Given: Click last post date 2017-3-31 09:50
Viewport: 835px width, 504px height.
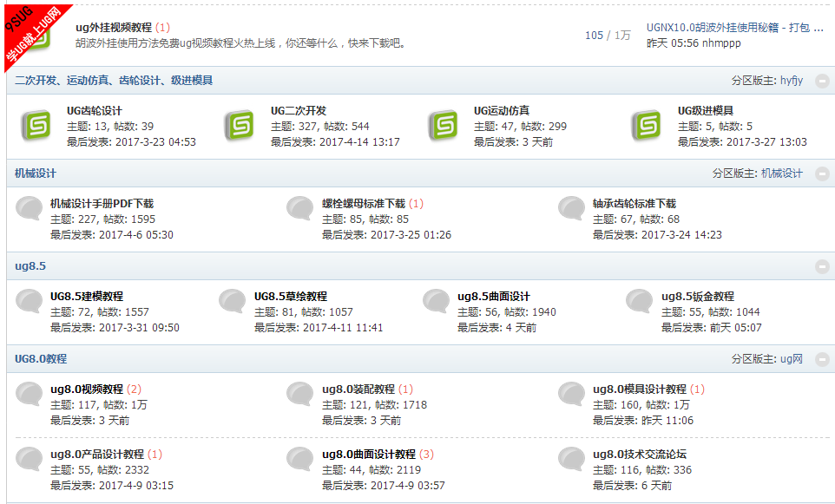Looking at the screenshot, I should coord(140,328).
